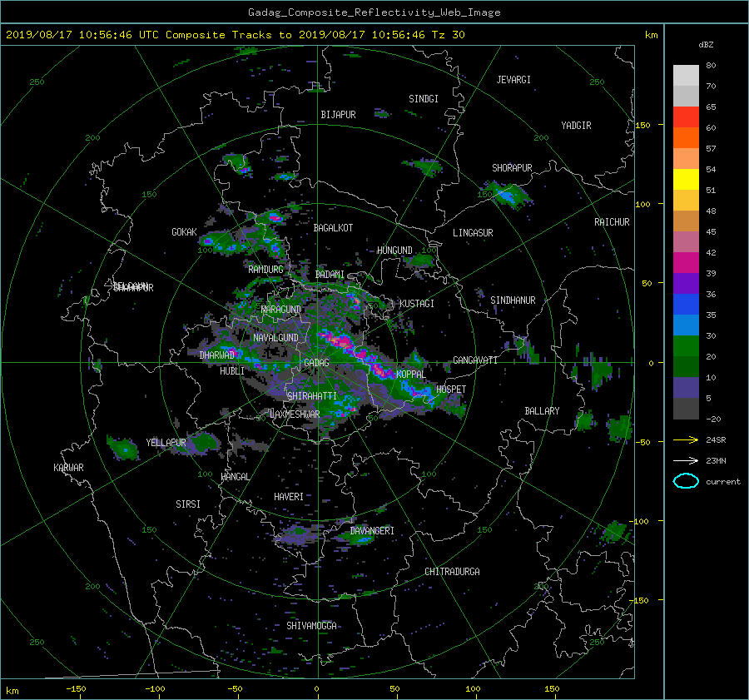749x700 pixels.
Task: Click the KARWAR city label
Action: click(68, 468)
